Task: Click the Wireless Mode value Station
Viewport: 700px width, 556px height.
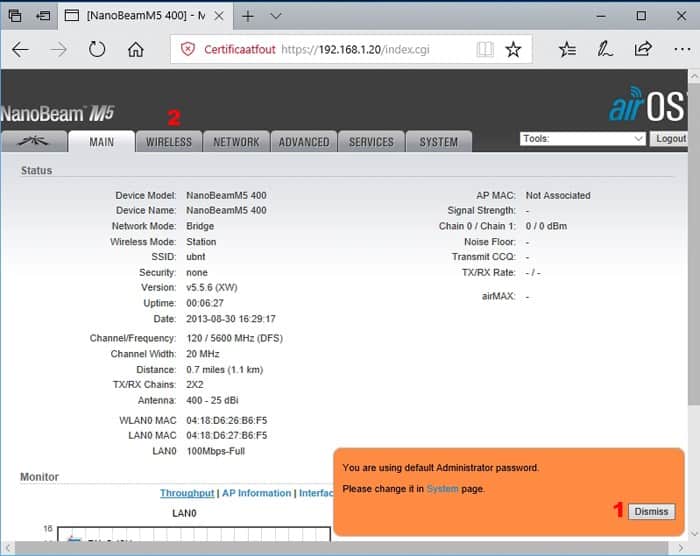Action: point(201,242)
